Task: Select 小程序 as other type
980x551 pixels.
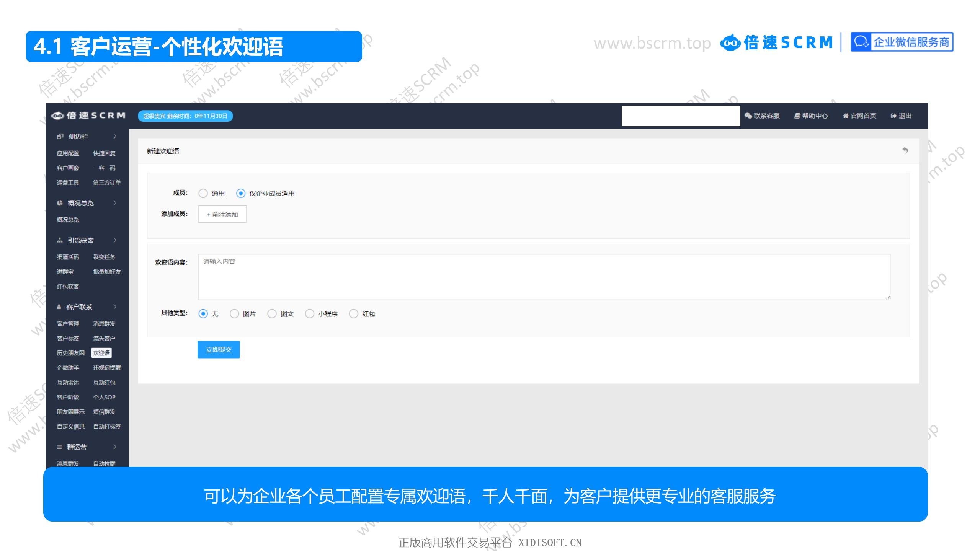Action: click(309, 314)
